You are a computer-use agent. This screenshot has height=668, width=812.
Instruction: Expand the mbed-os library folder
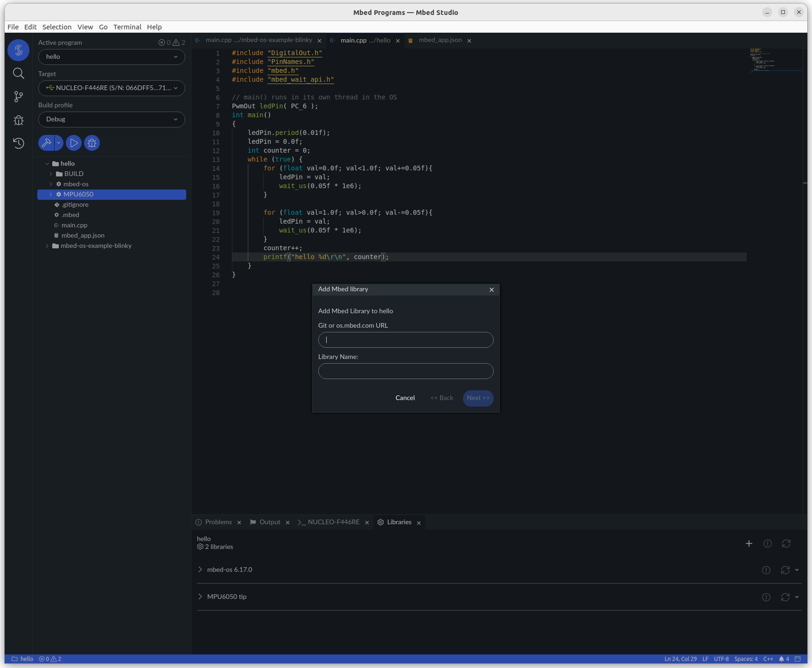pyautogui.click(x=51, y=184)
